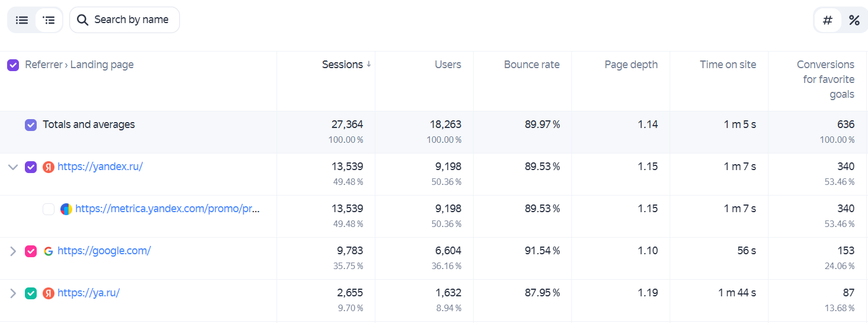The height and width of the screenshot is (323, 868).
Task: Check the metrica.yandex.com landing page checkbox
Action: pyautogui.click(x=49, y=209)
